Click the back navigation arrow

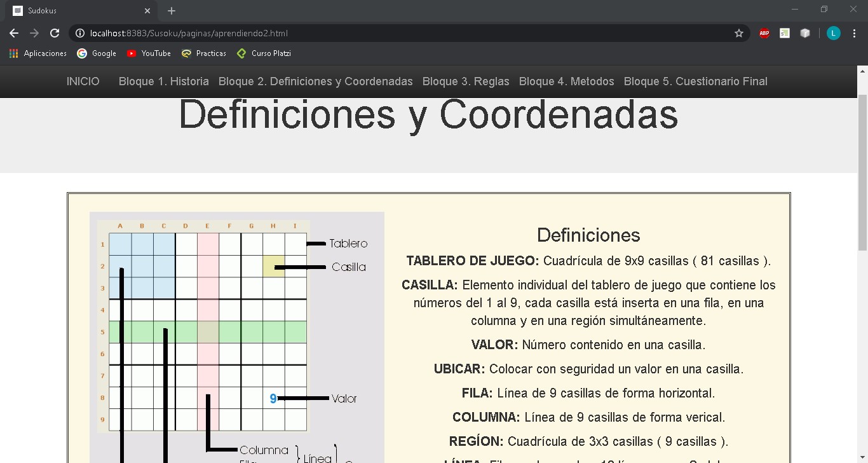pyautogui.click(x=14, y=33)
